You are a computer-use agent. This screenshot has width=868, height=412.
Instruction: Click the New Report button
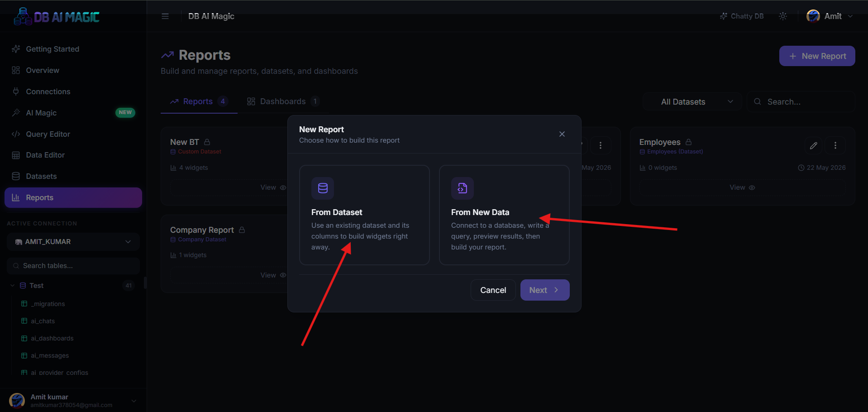pyautogui.click(x=817, y=56)
